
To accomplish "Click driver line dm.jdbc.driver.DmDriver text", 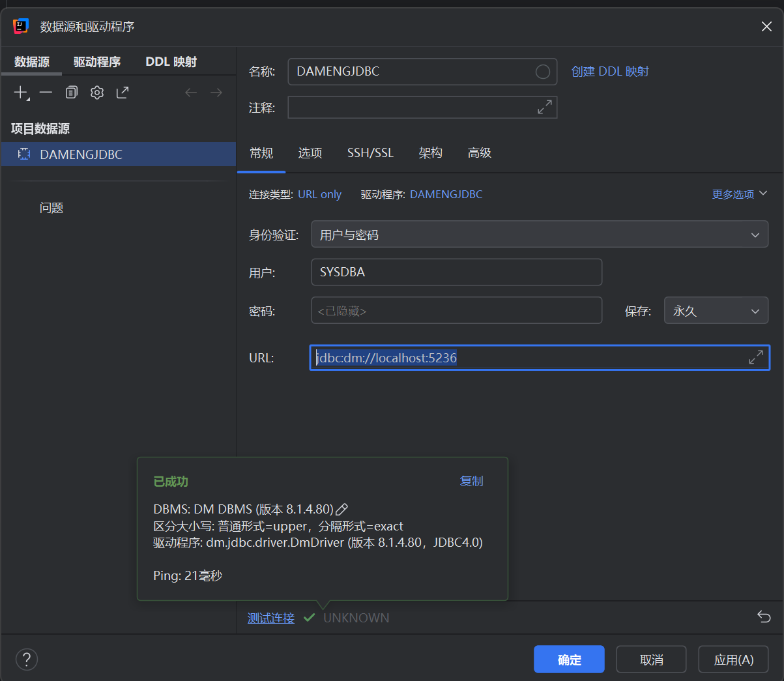I will (318, 542).
